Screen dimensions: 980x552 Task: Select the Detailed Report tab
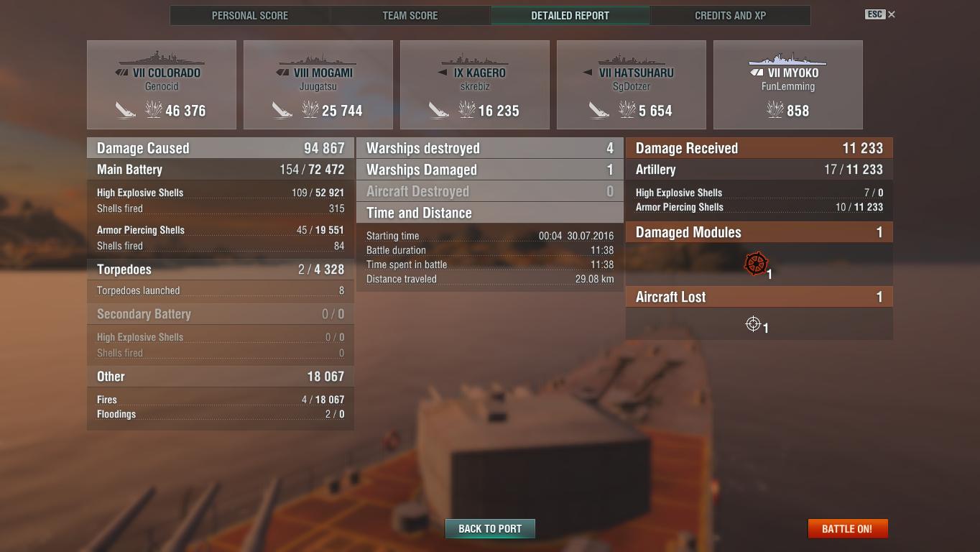tap(570, 15)
